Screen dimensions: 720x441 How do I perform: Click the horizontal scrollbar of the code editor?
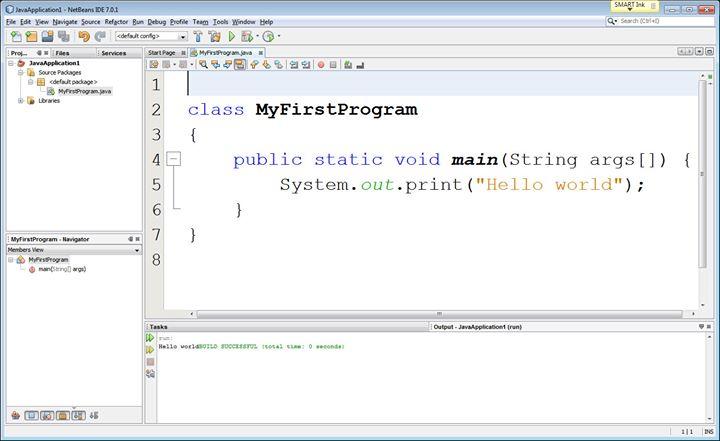(x=439, y=314)
